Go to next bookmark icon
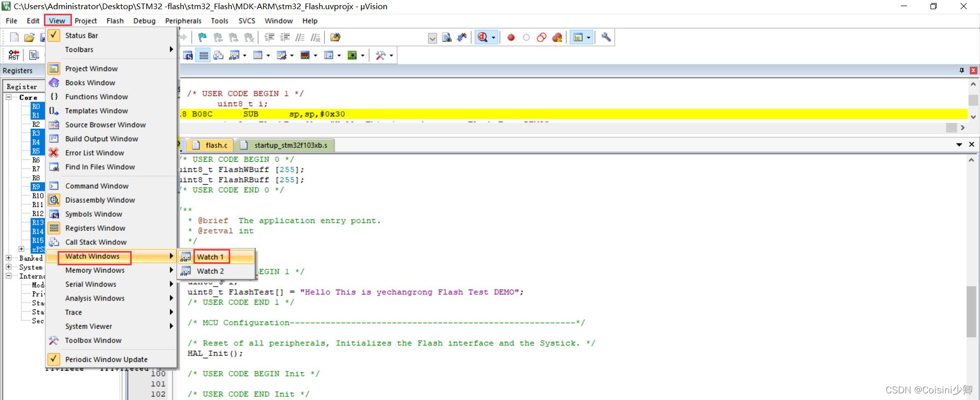 click(233, 37)
